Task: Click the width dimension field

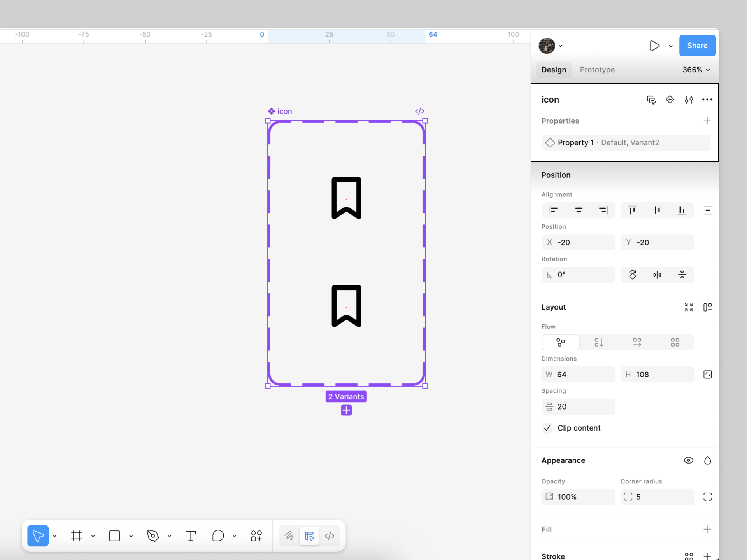Action: 578,374
